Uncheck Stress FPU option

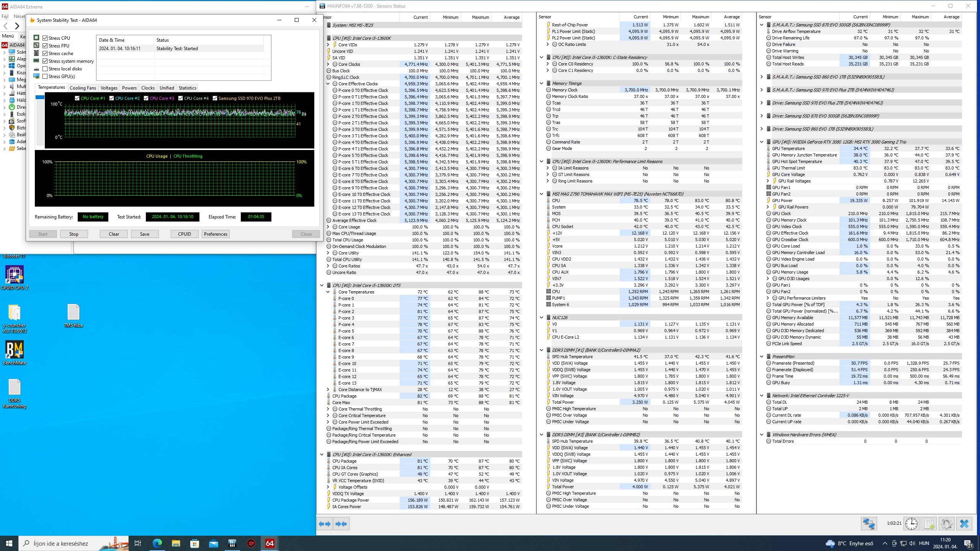[45, 46]
